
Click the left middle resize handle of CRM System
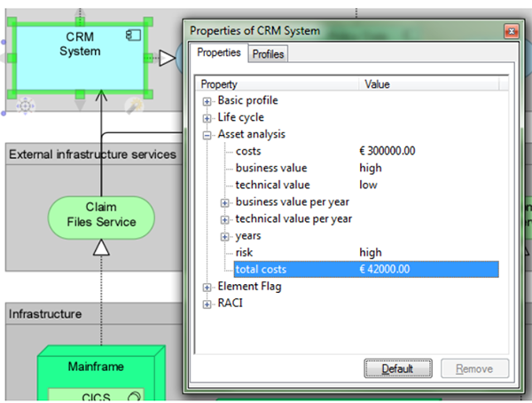pos(12,58)
